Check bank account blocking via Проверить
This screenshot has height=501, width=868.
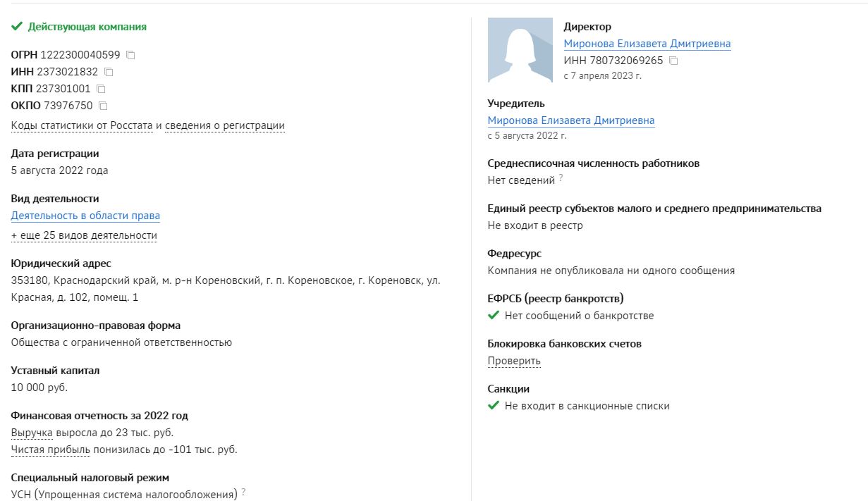[x=514, y=361]
